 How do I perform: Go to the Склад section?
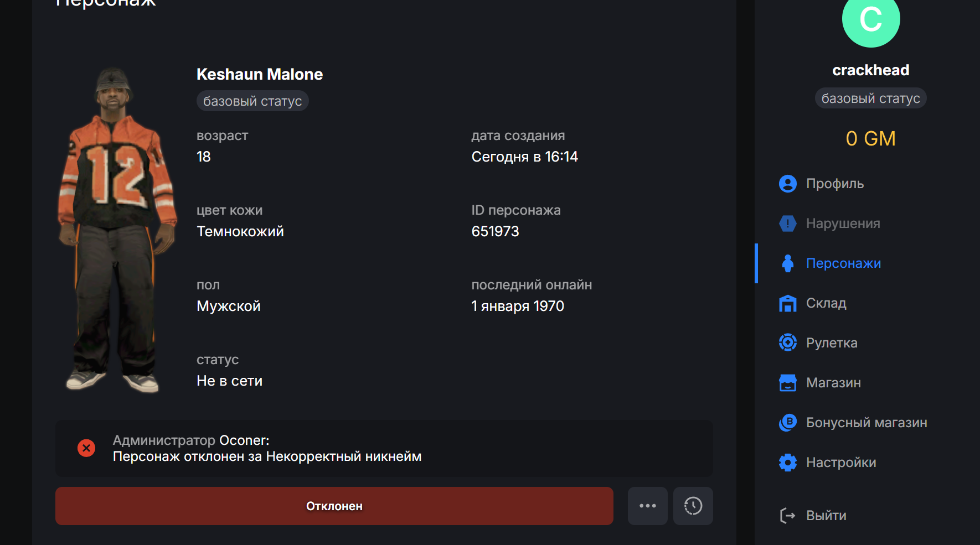(826, 303)
